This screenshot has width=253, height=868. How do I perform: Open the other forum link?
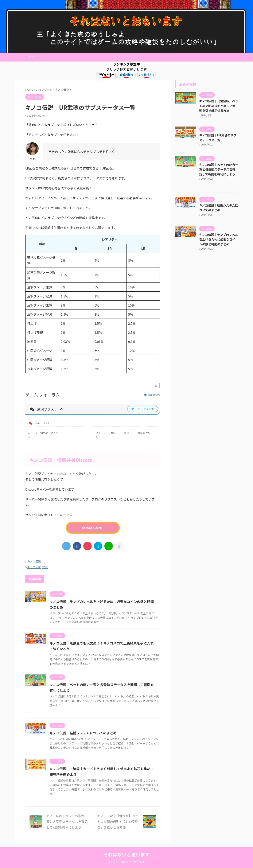tap(37, 423)
